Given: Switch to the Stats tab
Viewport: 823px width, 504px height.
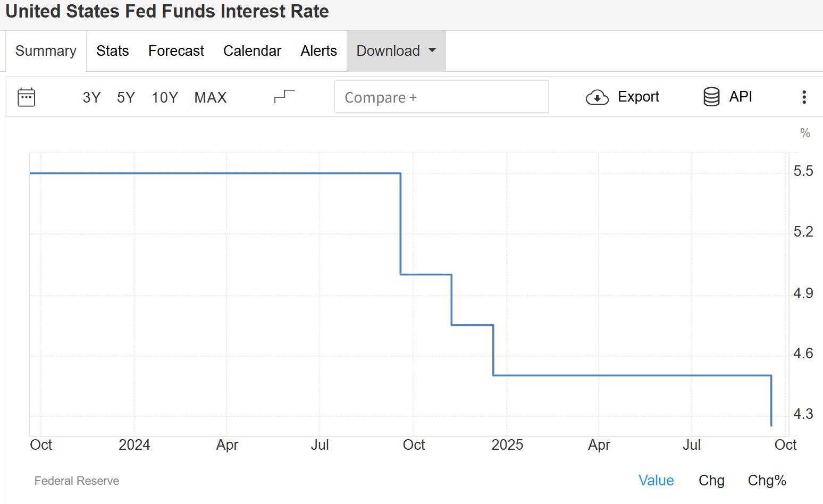Looking at the screenshot, I should tap(113, 51).
